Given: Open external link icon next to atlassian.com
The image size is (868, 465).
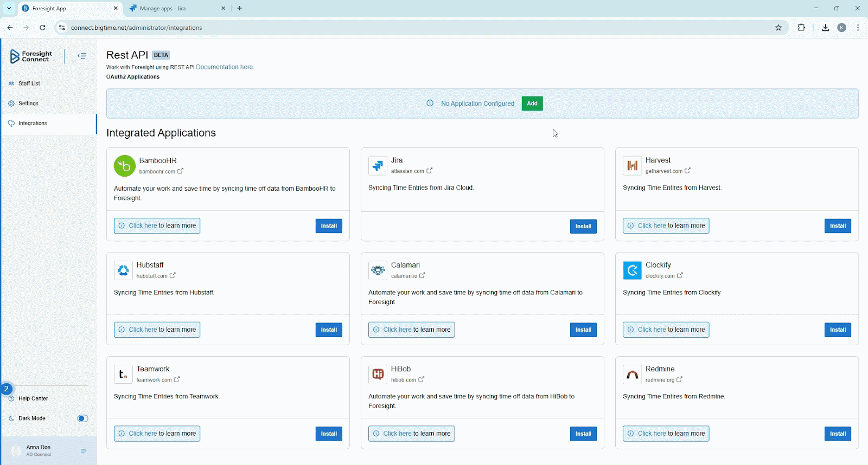Looking at the screenshot, I should [429, 171].
